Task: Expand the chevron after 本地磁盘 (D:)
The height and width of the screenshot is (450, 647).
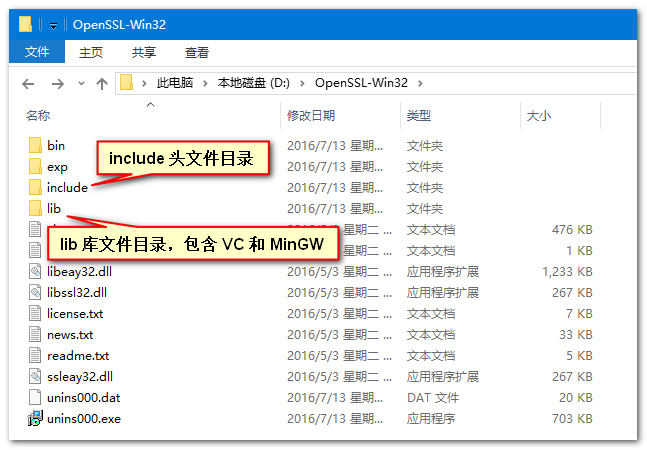Action: click(302, 83)
